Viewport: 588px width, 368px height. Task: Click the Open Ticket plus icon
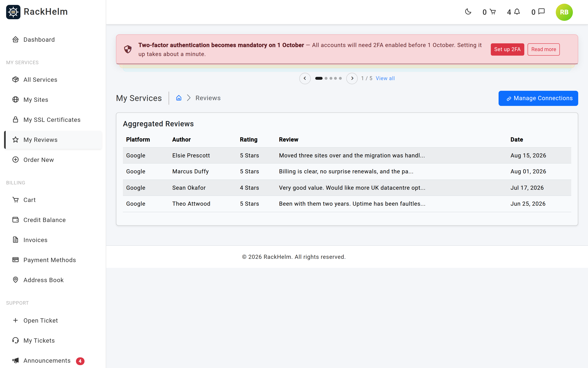pos(16,320)
